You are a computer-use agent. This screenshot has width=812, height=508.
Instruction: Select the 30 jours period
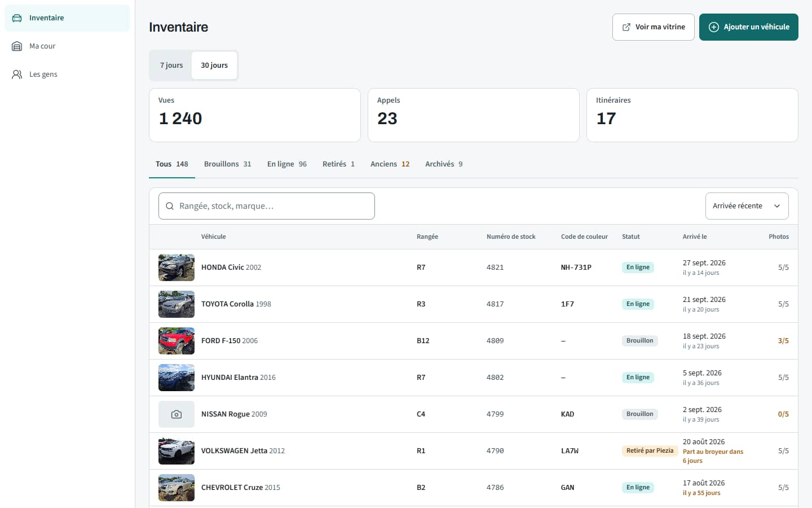click(214, 65)
